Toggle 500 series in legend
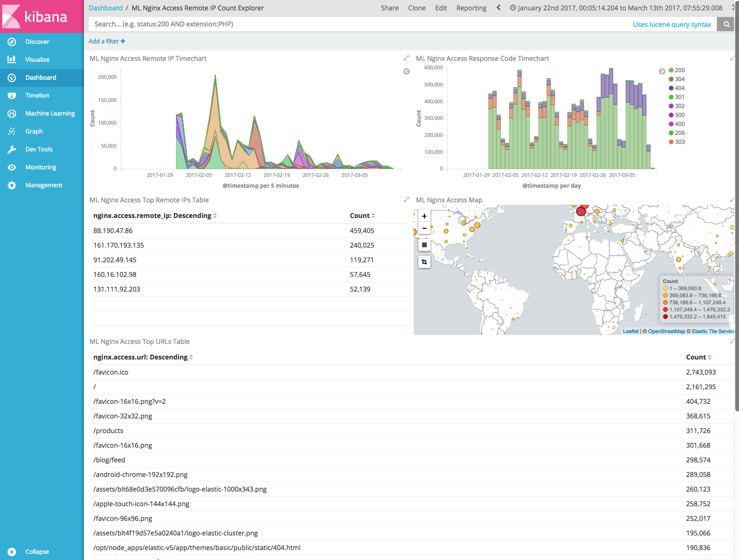The width and height of the screenshot is (739, 560). click(x=677, y=115)
